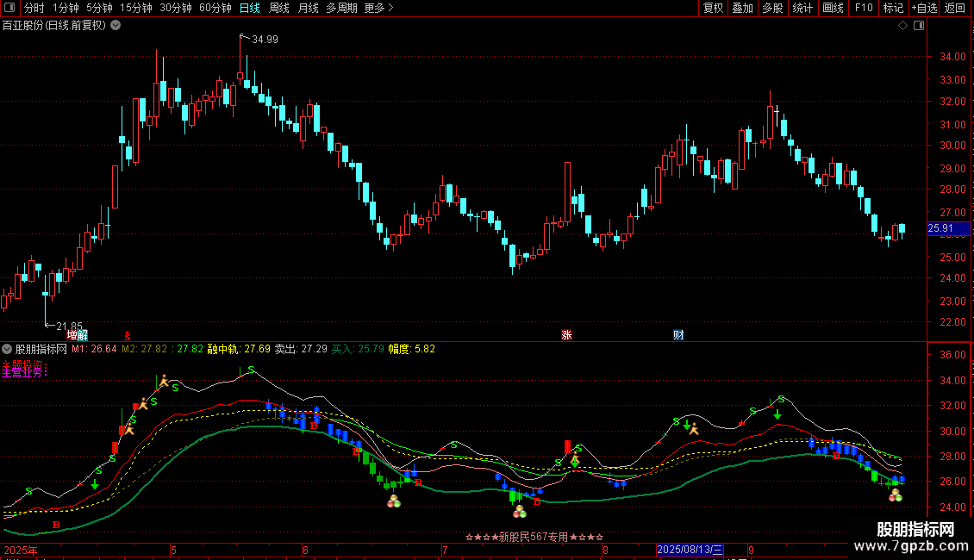The height and width of the screenshot is (560, 974).
Task: Click the 卖出: 27.29 readout
Action: point(301,349)
